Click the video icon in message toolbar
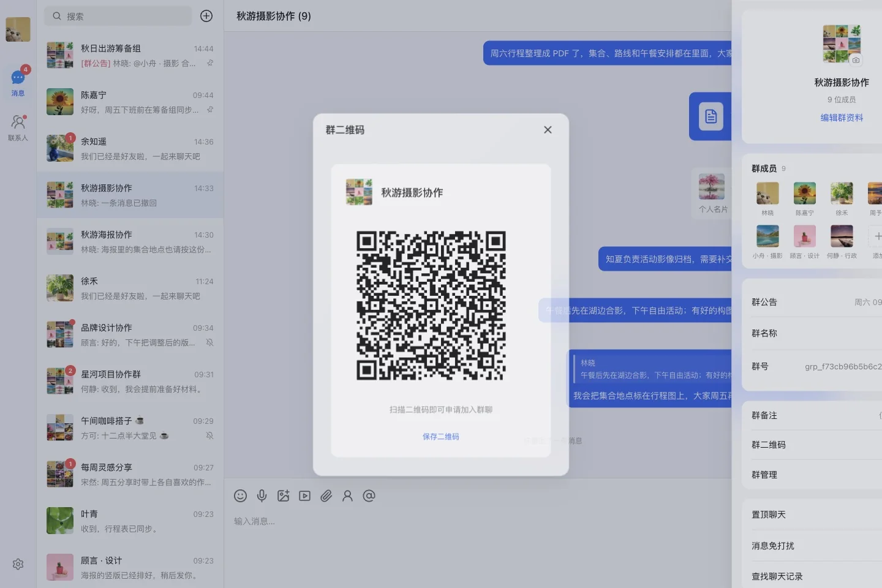 pyautogui.click(x=304, y=496)
